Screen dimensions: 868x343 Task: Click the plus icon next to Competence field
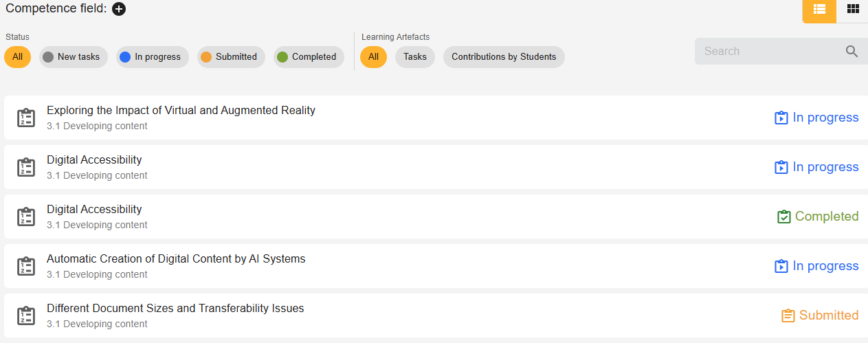coord(119,9)
